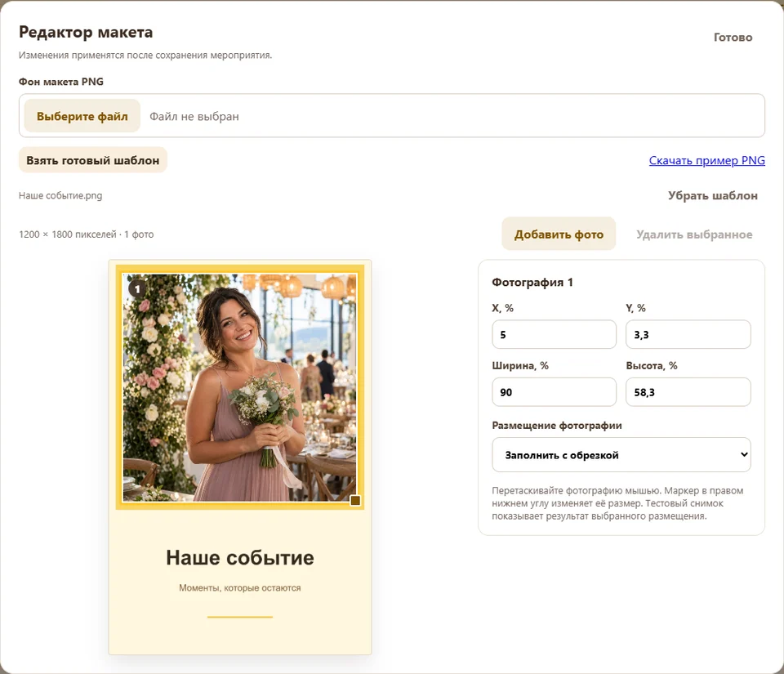Click the resize handle on the photo corner

tap(355, 501)
